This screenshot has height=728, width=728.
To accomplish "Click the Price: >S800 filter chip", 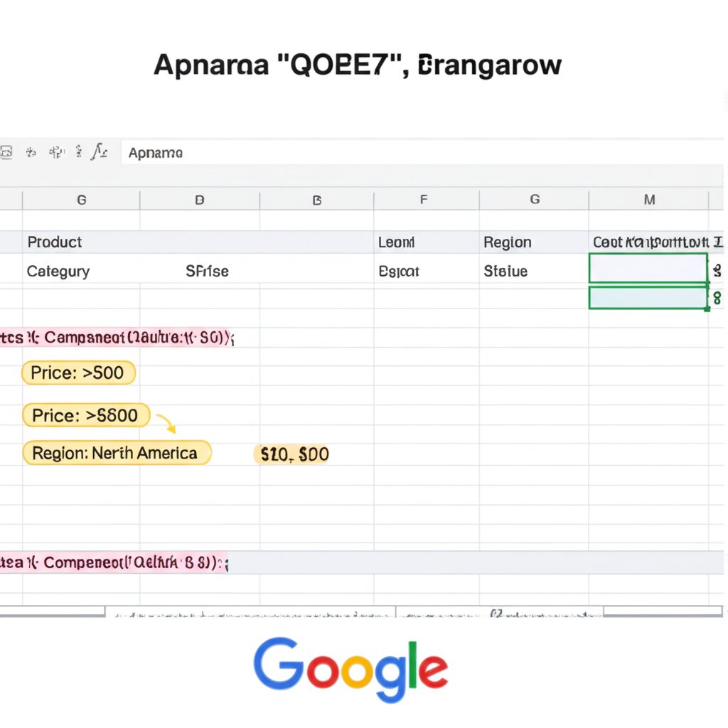I will 86,415.
